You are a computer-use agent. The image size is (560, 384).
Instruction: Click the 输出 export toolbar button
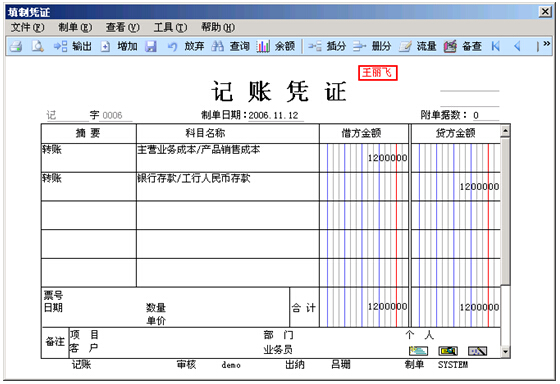73,46
